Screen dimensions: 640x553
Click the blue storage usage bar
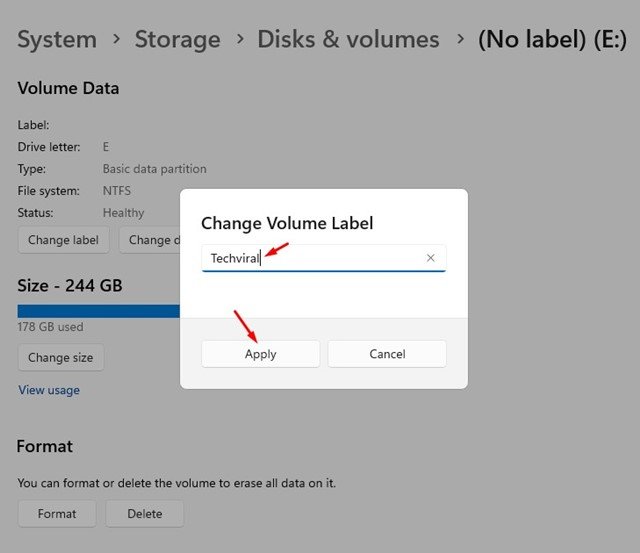pyautogui.click(x=98, y=311)
